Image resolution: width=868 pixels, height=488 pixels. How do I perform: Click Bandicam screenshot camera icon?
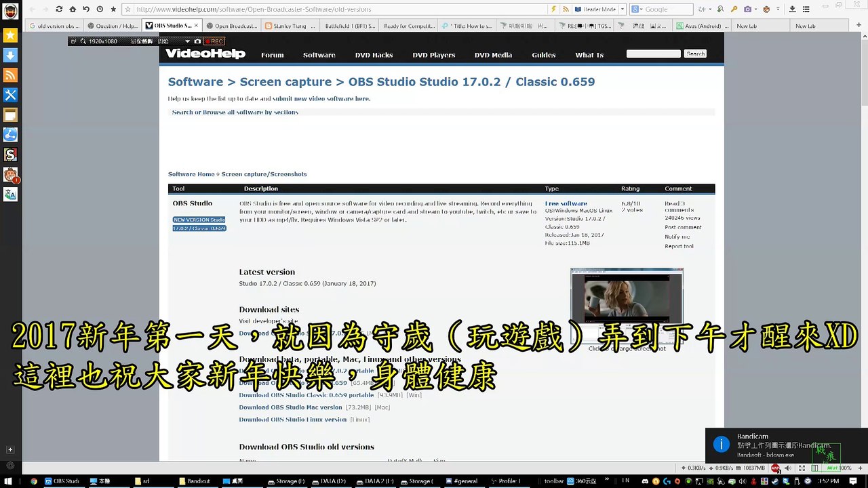point(197,41)
